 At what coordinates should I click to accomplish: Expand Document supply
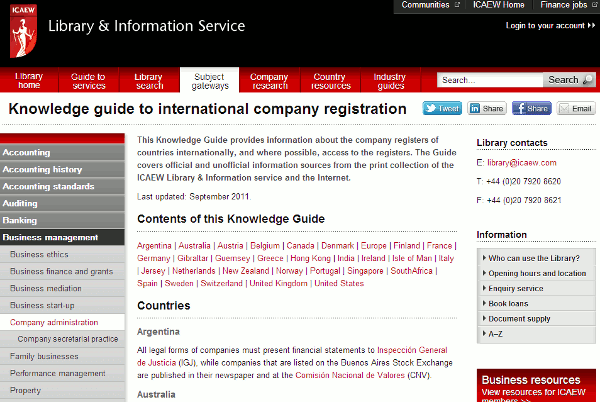pos(536,319)
